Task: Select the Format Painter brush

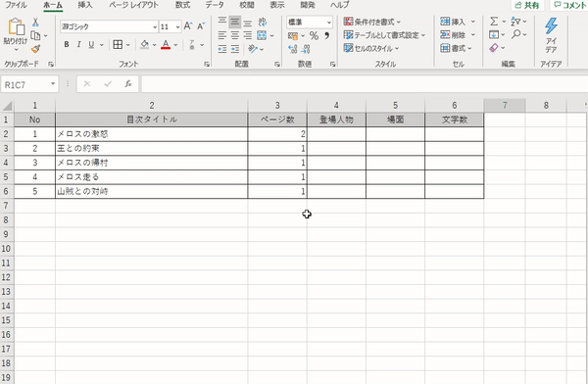Action: pos(35,49)
